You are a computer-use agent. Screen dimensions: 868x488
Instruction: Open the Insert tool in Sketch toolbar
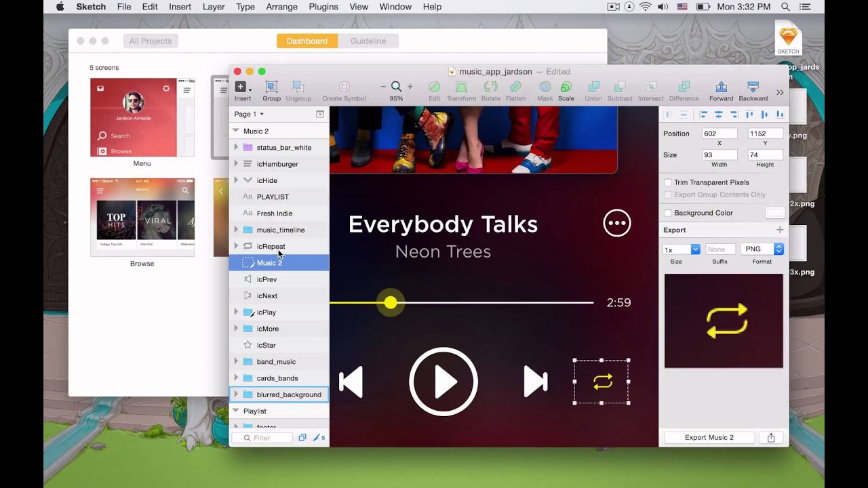242,91
